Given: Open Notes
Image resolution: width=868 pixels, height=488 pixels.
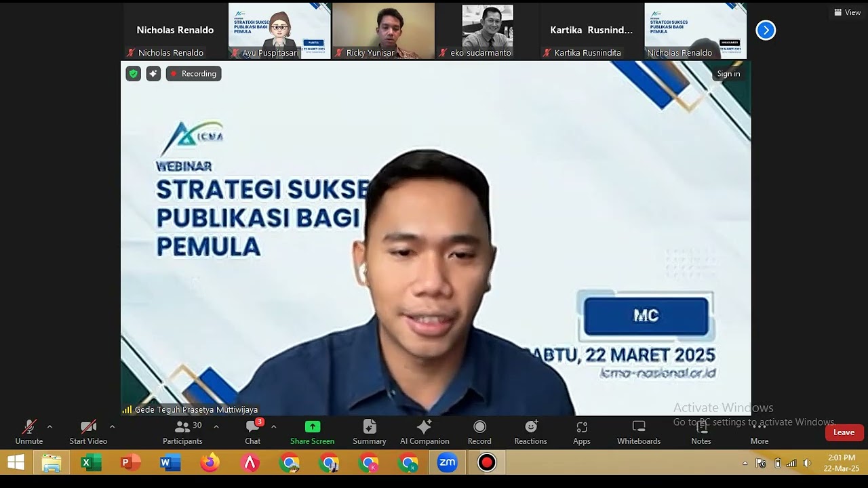Looking at the screenshot, I should (x=701, y=432).
